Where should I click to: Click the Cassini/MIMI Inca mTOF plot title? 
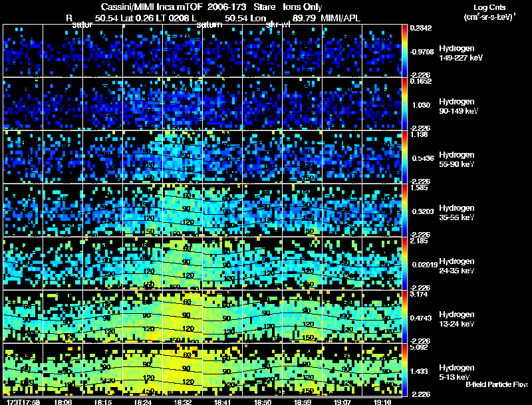211,7
